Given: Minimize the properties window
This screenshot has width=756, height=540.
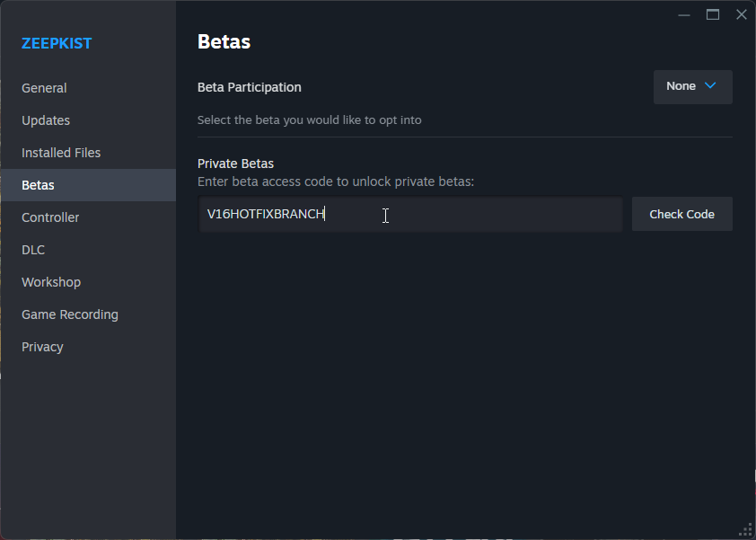Looking at the screenshot, I should pyautogui.click(x=684, y=14).
